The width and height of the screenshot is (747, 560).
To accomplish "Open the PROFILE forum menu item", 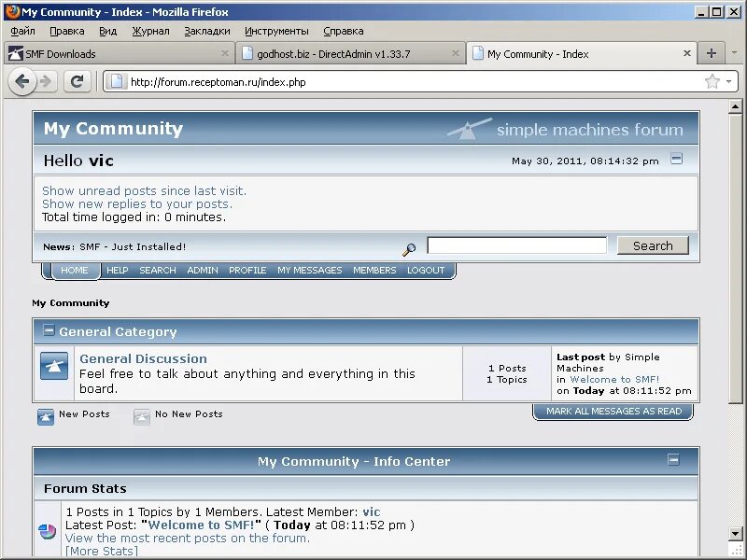I will click(x=247, y=270).
